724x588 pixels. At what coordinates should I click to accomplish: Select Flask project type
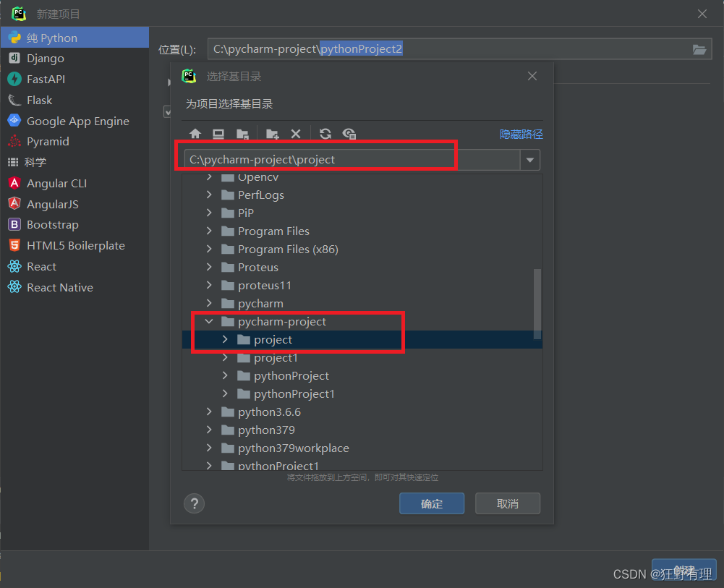(74, 100)
